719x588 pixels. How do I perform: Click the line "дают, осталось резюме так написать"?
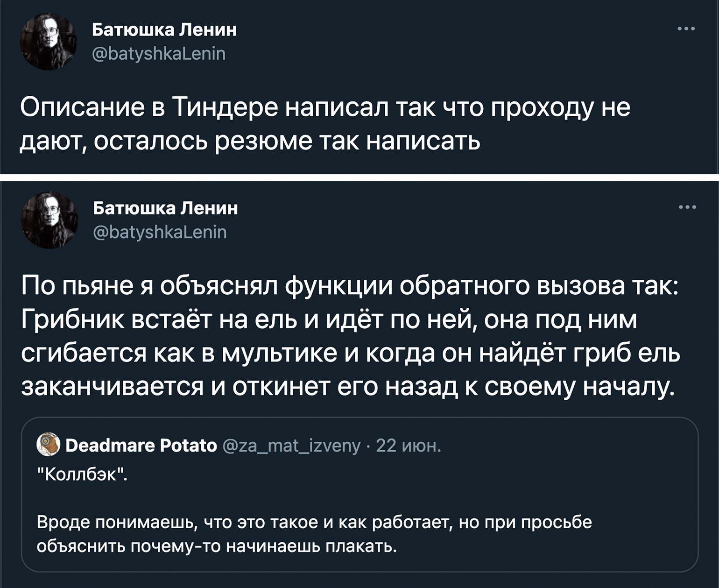pos(250,142)
